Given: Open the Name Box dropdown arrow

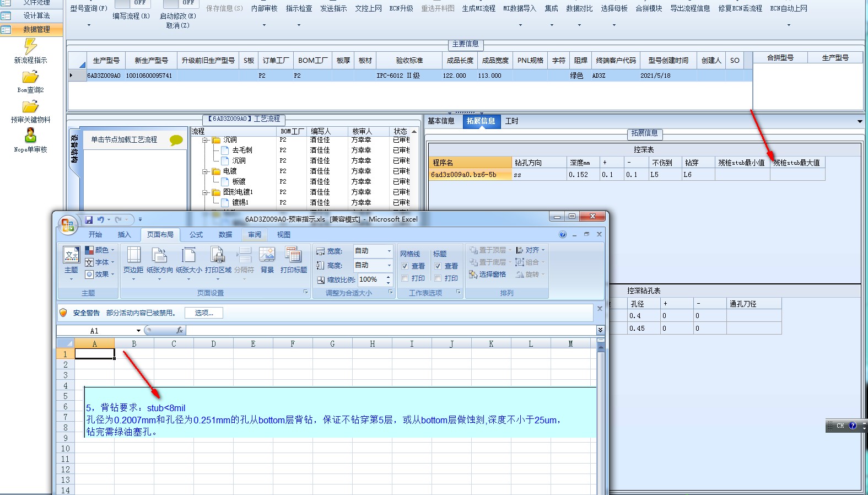Looking at the screenshot, I should point(138,331).
